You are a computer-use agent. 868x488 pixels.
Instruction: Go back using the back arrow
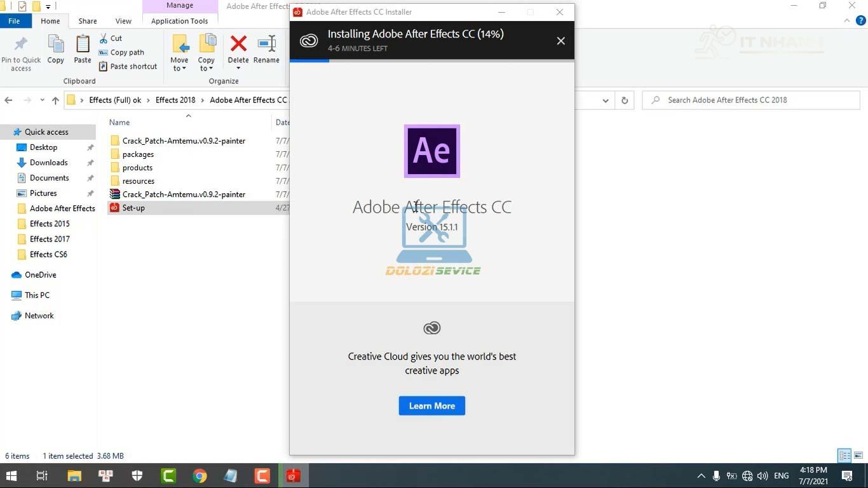tap(9, 100)
